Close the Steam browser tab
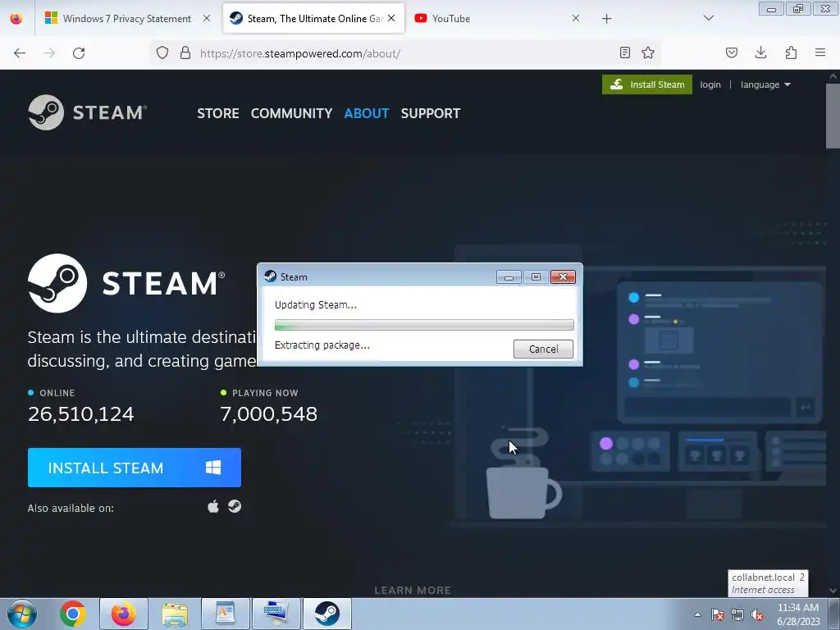The width and height of the screenshot is (840, 630). (x=391, y=18)
